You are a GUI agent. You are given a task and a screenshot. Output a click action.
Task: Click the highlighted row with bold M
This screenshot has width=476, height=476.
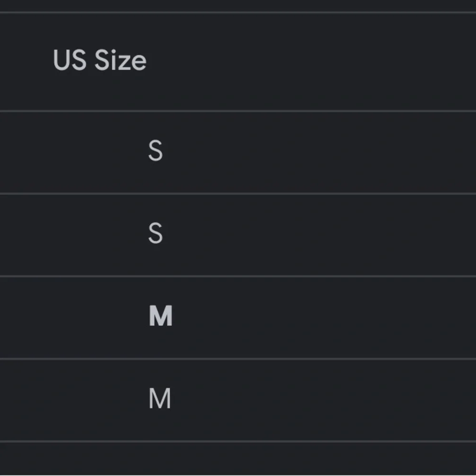(x=286, y=317)
